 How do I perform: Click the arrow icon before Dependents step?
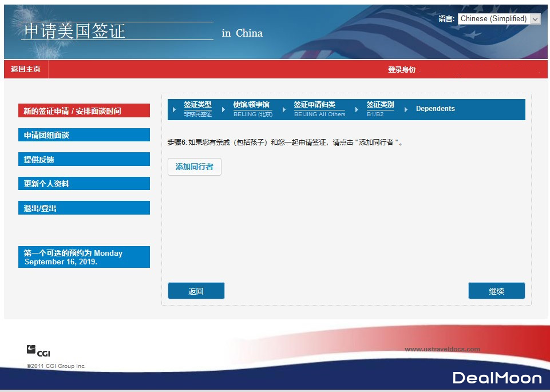(407, 109)
